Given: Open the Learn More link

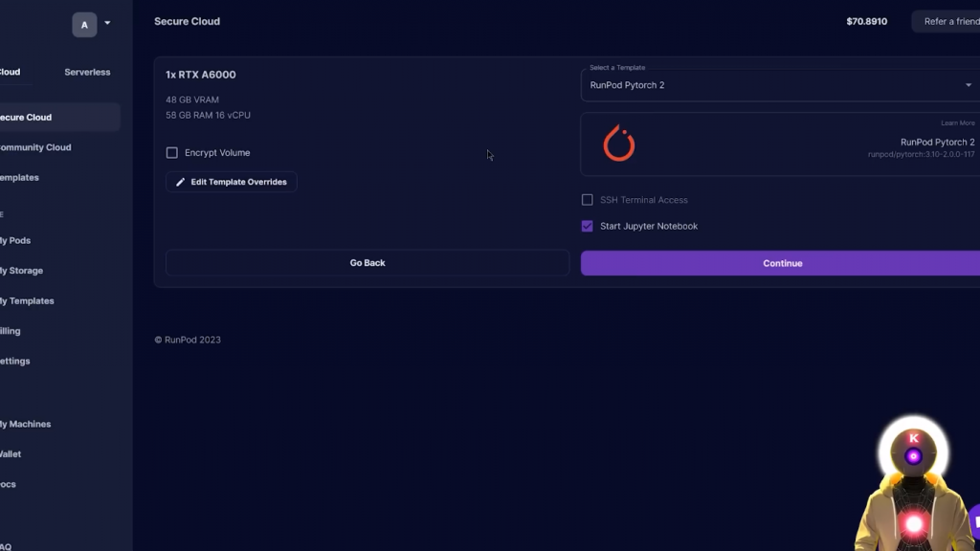Looking at the screenshot, I should tap(957, 123).
